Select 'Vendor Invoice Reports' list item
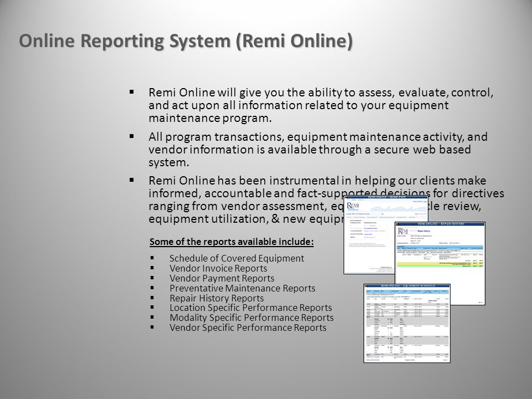 218,268
